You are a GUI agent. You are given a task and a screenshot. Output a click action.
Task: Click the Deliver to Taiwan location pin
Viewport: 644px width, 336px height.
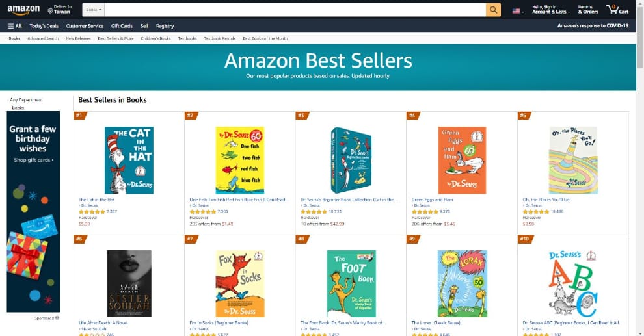[x=50, y=11]
